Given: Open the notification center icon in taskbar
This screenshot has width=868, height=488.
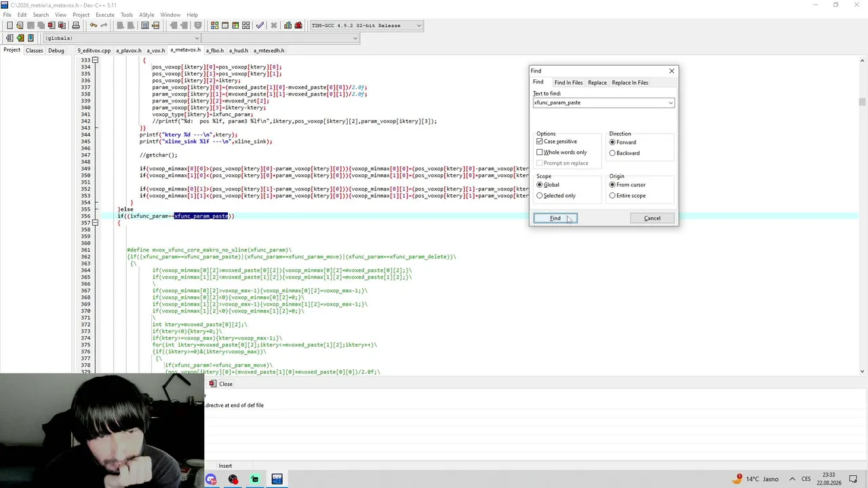Looking at the screenshot, I should click(854, 479).
